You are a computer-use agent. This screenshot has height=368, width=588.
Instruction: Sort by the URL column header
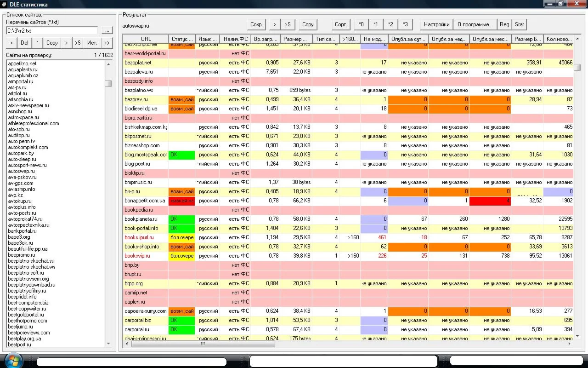click(x=146, y=39)
